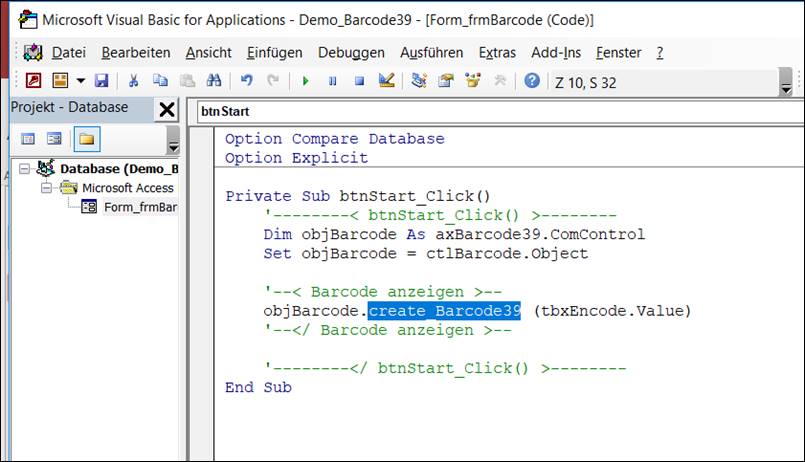This screenshot has width=805, height=462.
Task: Select Form_frmBar module in tree
Action: [x=140, y=207]
